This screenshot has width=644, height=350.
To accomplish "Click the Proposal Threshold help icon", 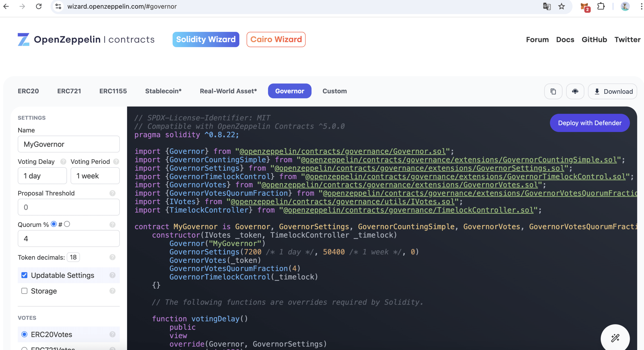I will coord(112,193).
